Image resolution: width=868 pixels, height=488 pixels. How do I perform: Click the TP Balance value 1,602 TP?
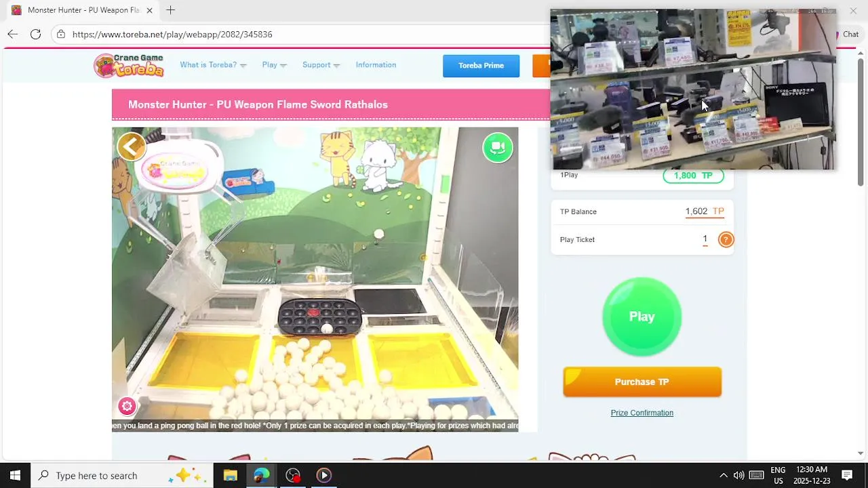[705, 211]
